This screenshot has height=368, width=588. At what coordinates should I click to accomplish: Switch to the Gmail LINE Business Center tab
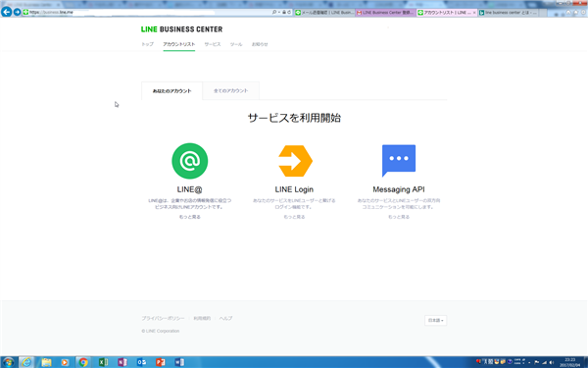coord(385,13)
